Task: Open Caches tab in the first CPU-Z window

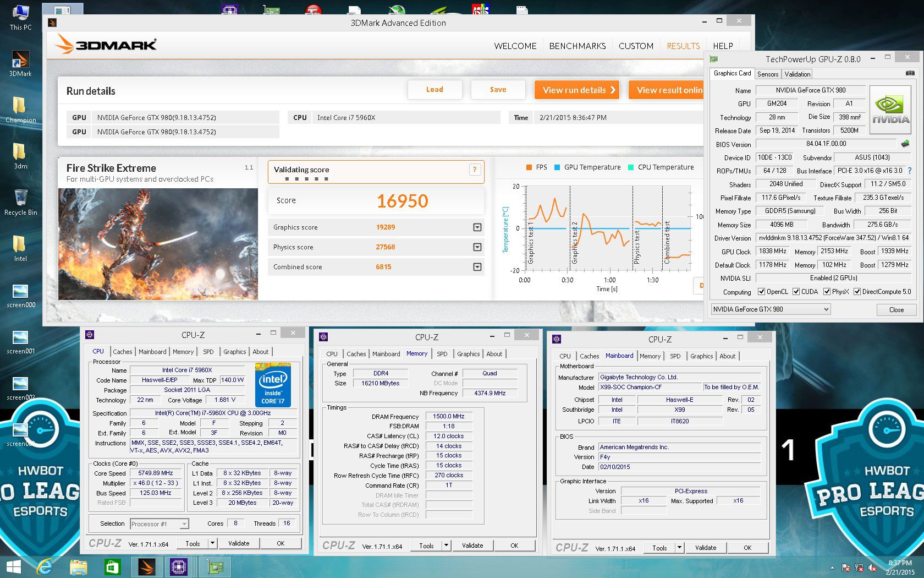Action: [x=123, y=352]
